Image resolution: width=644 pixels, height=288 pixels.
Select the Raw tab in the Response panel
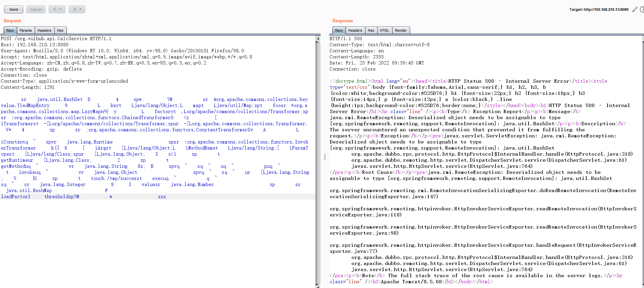[339, 30]
